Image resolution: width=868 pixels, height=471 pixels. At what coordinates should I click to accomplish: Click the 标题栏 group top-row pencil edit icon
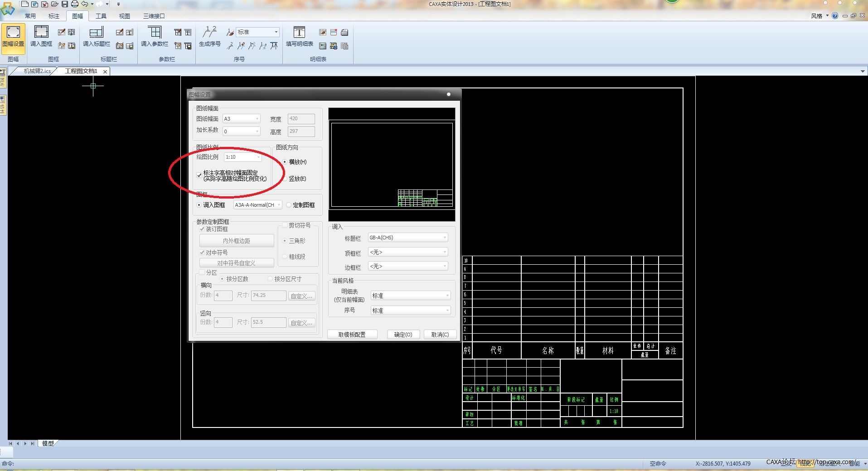point(119,32)
